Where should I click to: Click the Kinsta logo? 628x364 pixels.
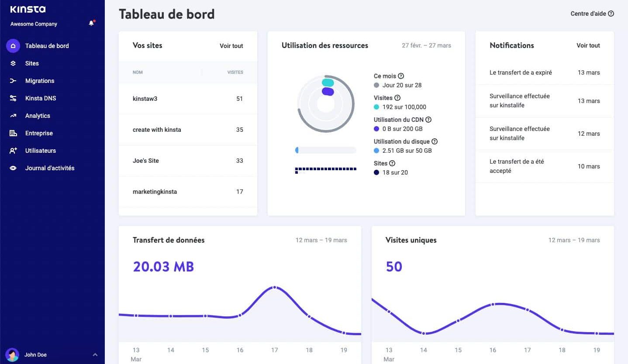coord(28,9)
